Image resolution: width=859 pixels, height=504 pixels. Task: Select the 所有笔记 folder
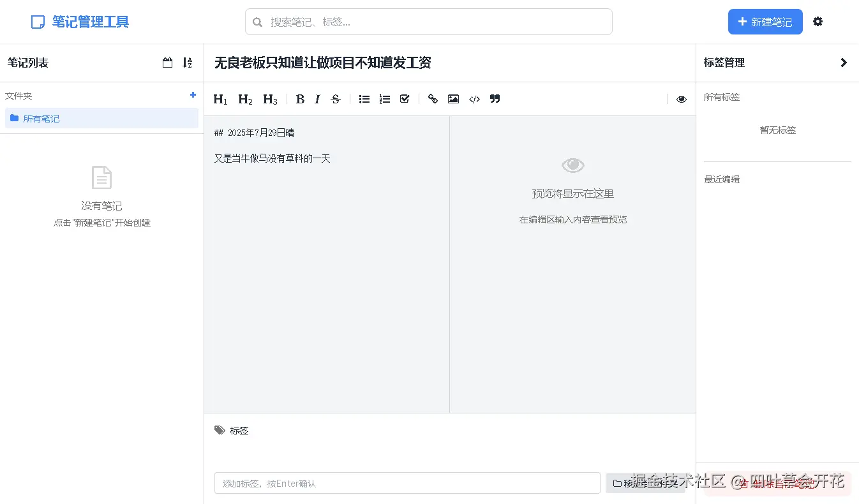point(102,118)
